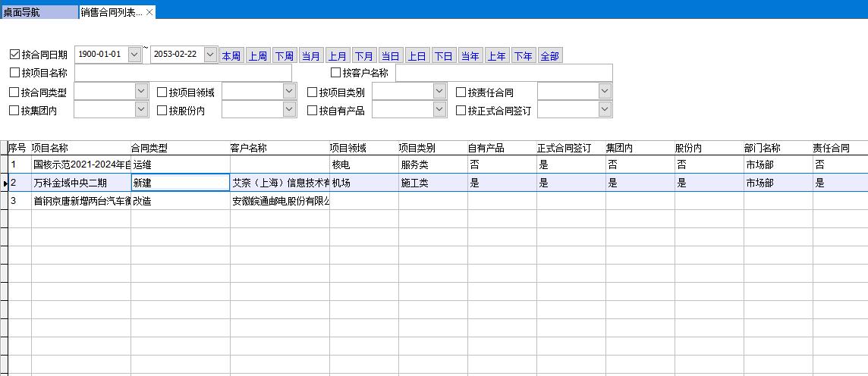Filter by 当月 quick date button
The width and height of the screenshot is (868, 376).
[x=310, y=56]
